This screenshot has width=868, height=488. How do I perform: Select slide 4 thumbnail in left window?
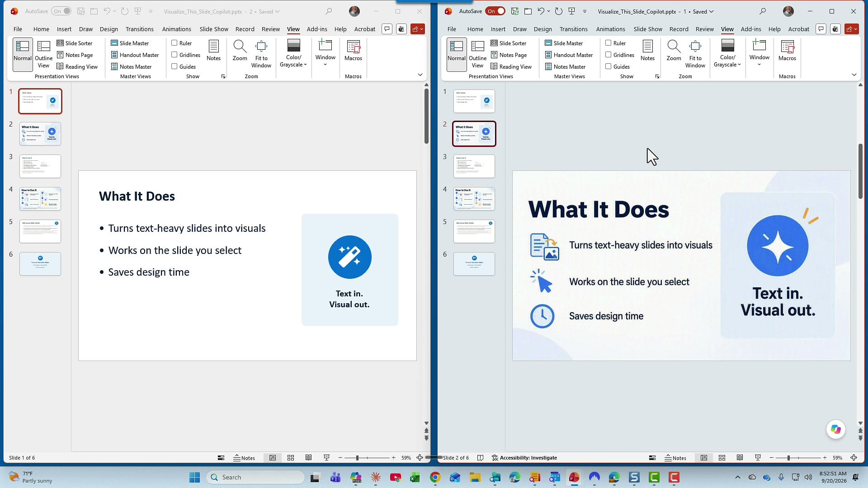(x=40, y=199)
